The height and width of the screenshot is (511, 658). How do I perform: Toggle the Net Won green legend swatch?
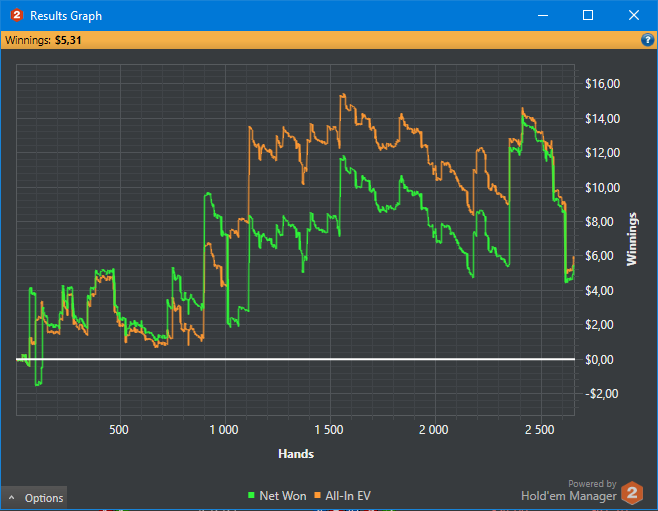pos(251,495)
